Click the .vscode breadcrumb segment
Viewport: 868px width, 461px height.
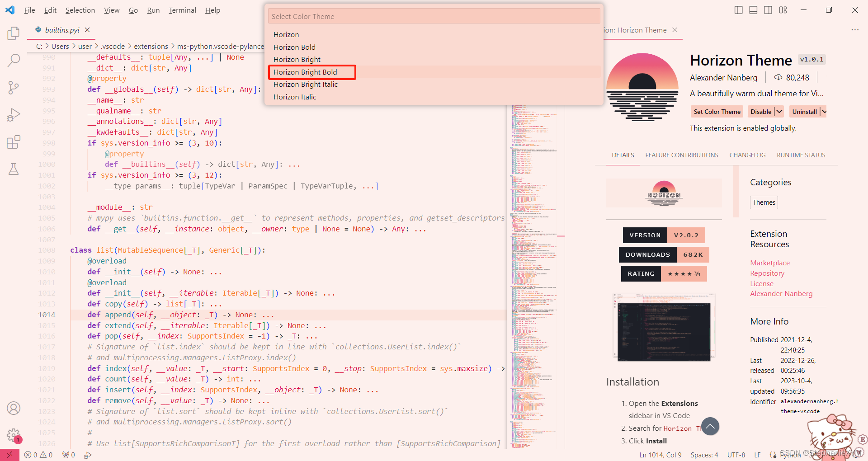113,46
